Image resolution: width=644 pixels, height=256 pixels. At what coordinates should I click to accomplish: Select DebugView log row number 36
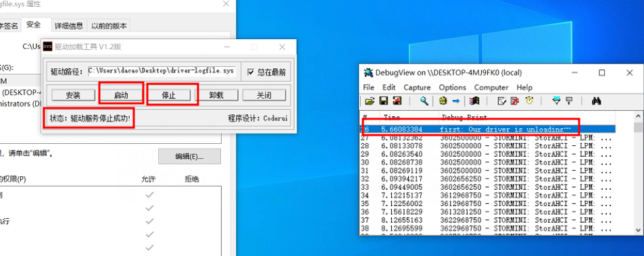click(x=487, y=211)
